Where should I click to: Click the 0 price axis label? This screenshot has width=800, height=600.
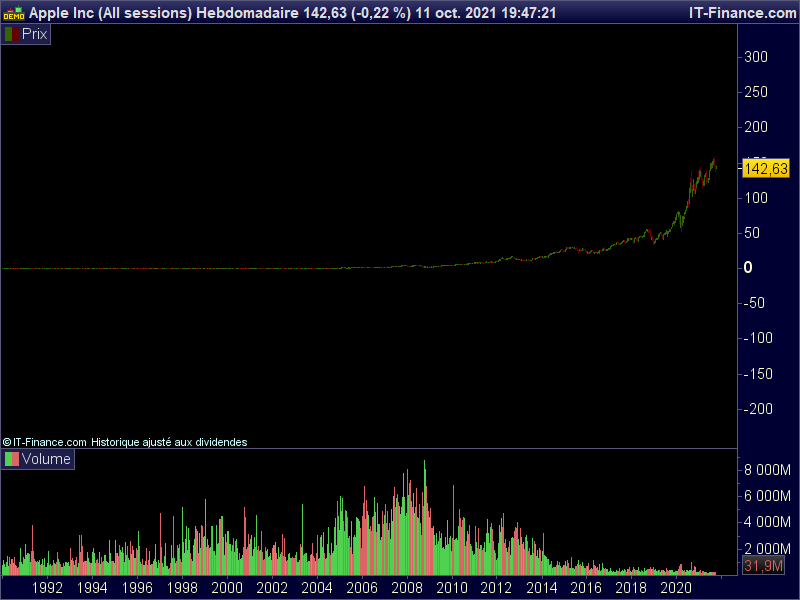pos(748,267)
